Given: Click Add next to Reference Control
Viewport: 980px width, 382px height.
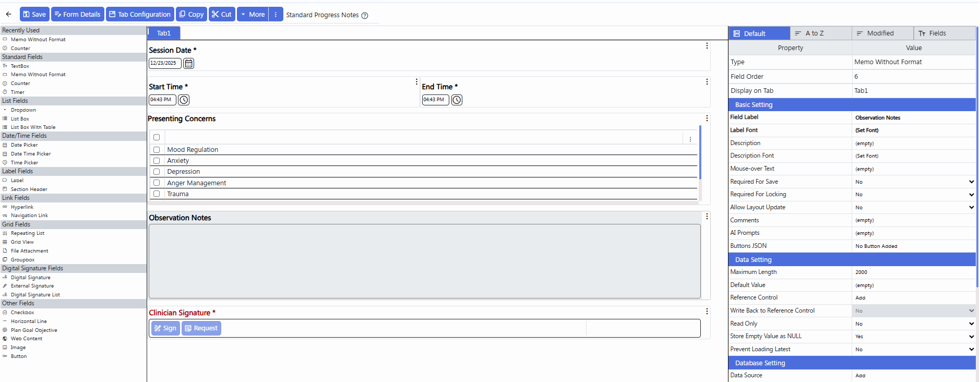Looking at the screenshot, I should click(x=861, y=298).
